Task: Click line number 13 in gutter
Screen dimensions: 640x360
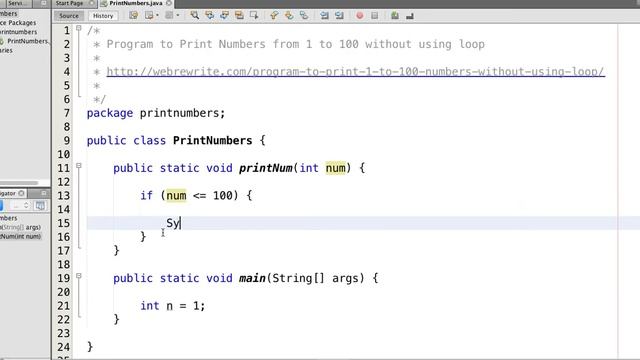Action: click(x=63, y=196)
